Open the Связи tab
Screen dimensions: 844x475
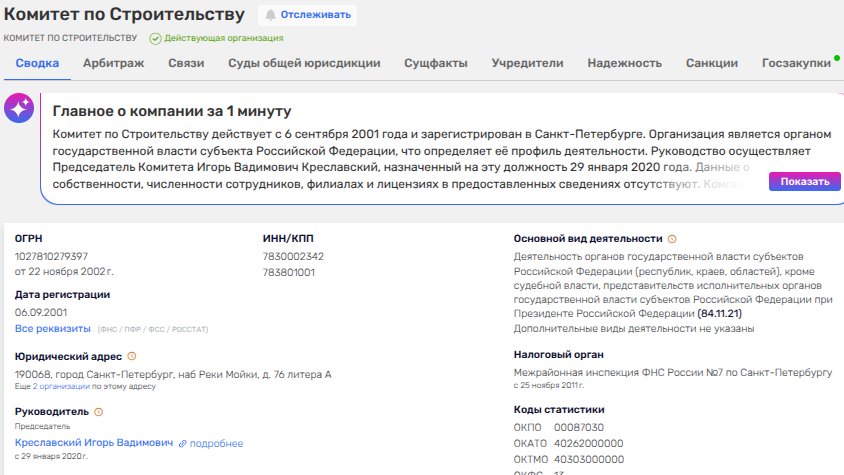186,63
